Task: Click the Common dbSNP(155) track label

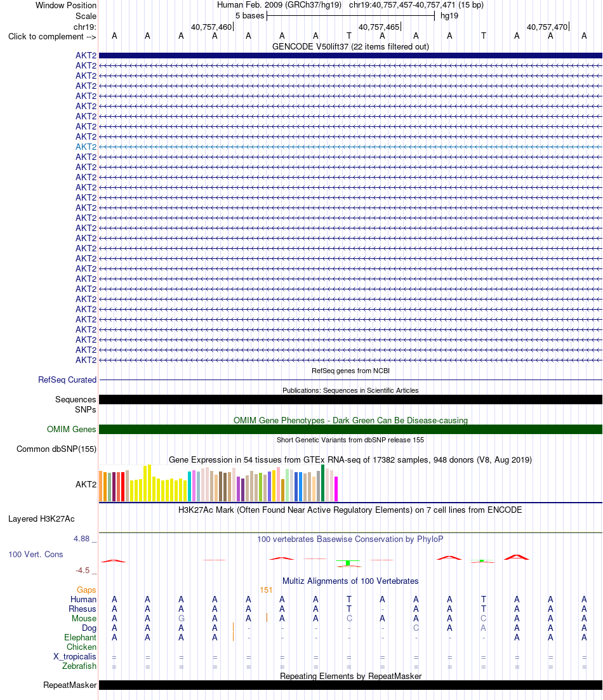Action: (x=56, y=449)
